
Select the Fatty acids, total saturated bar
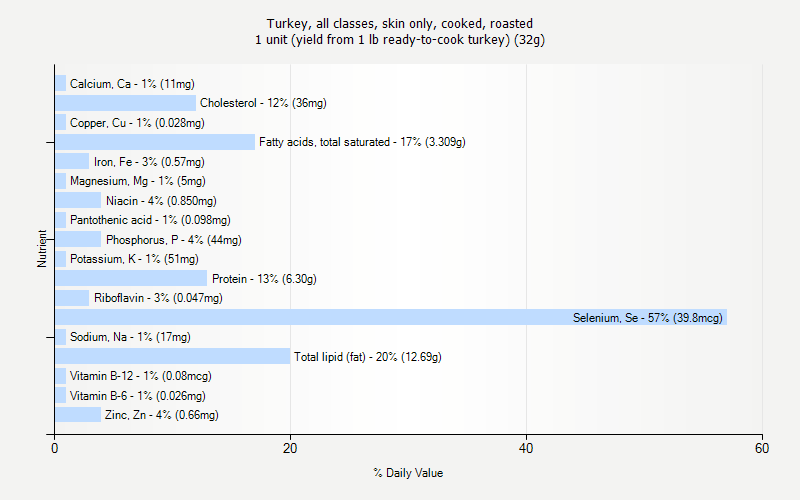(x=154, y=142)
